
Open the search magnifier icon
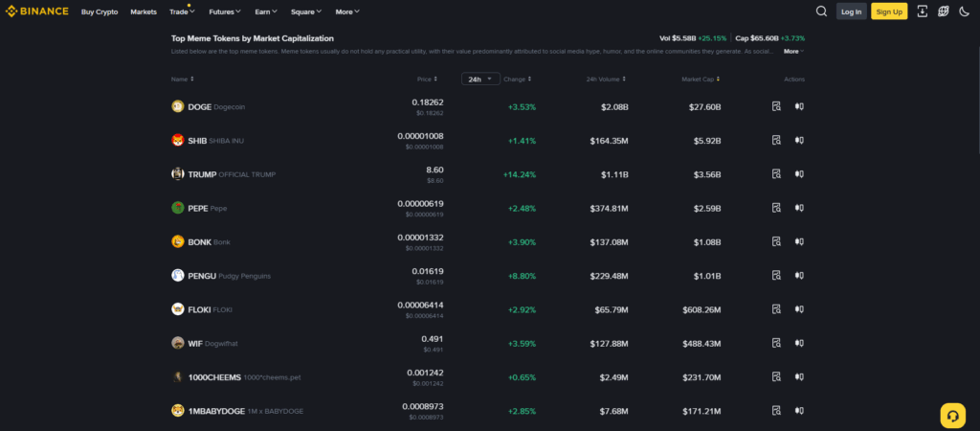click(821, 11)
